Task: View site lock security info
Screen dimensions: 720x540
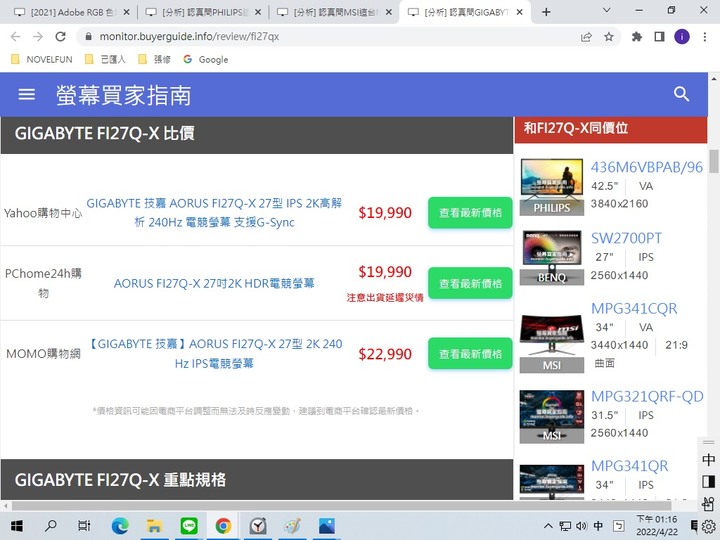Action: pyautogui.click(x=89, y=36)
